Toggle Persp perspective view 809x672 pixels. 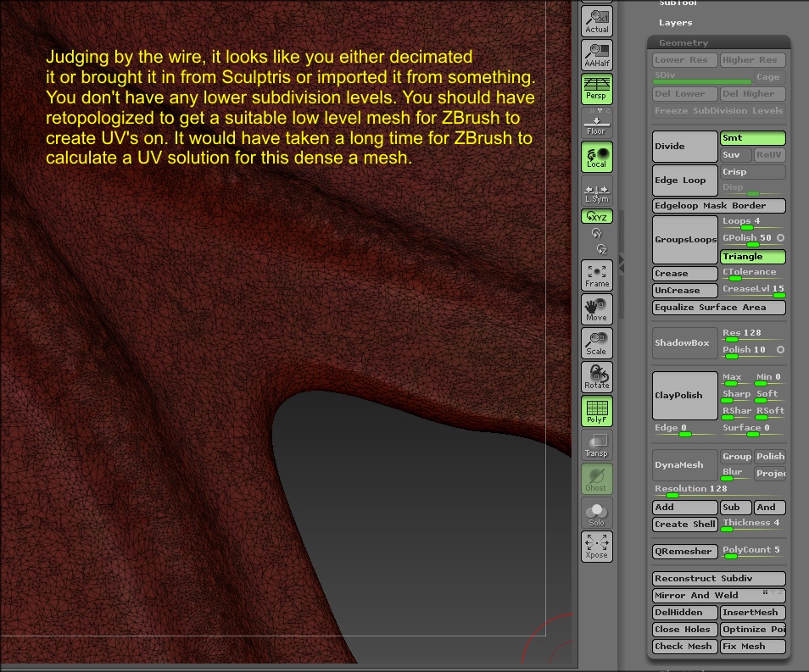[x=597, y=89]
